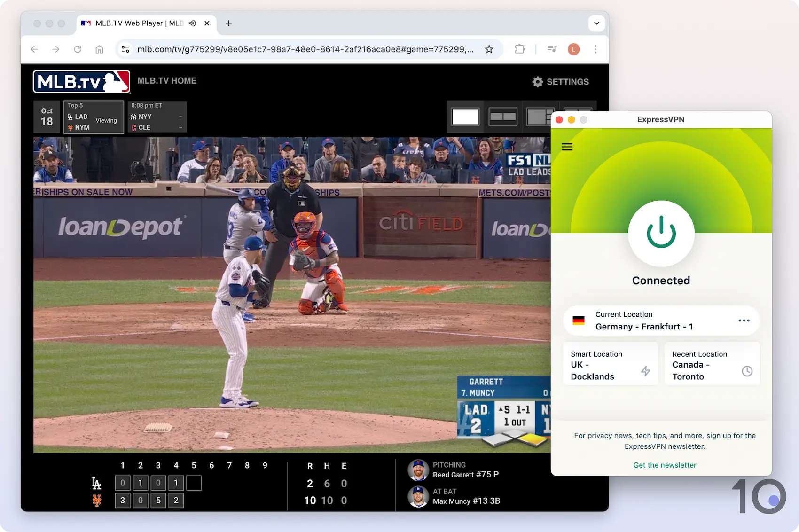Screen dimensions: 799x532
Task: Switch to the NYY vs CLE game
Action: tap(157, 117)
